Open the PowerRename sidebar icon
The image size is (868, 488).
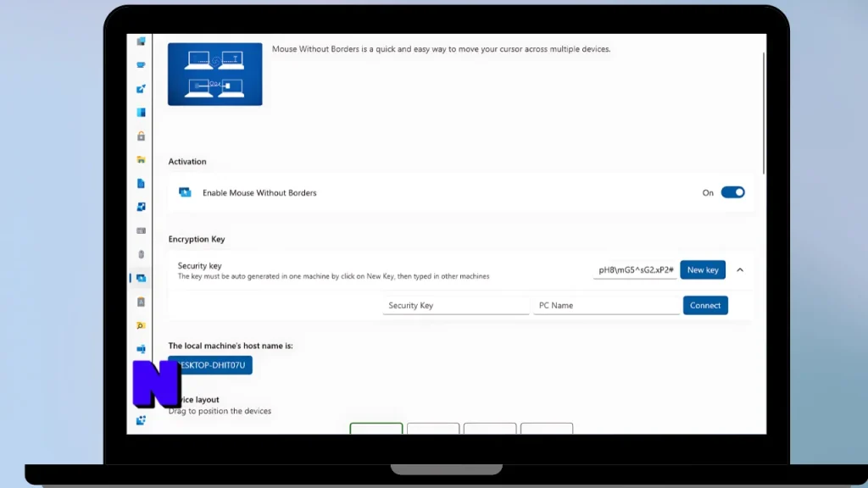click(x=142, y=349)
